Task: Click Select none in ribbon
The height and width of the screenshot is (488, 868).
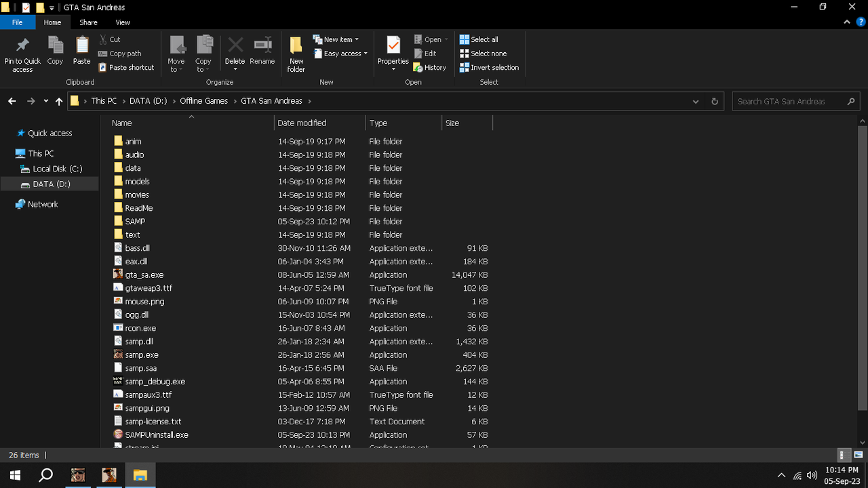Action: click(483, 54)
